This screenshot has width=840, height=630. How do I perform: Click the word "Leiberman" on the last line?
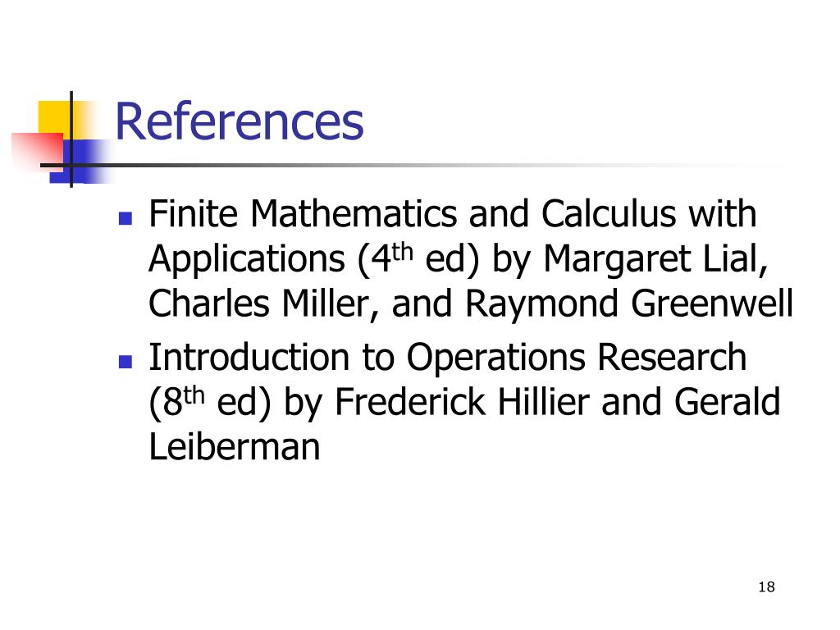(x=234, y=447)
